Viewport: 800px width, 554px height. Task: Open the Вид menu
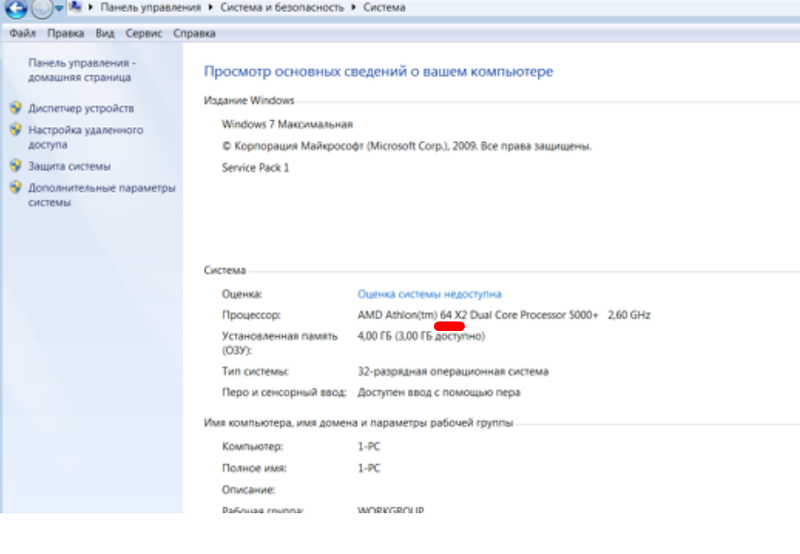click(x=105, y=33)
